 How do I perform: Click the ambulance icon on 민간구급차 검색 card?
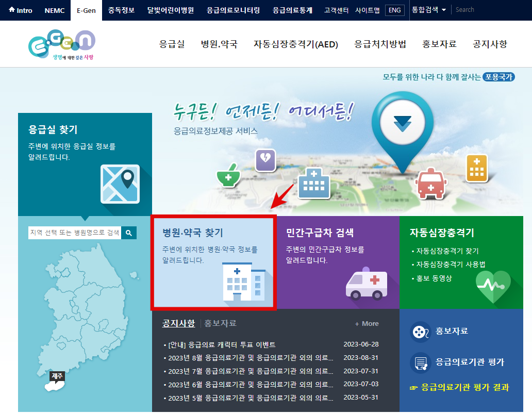[367, 284]
